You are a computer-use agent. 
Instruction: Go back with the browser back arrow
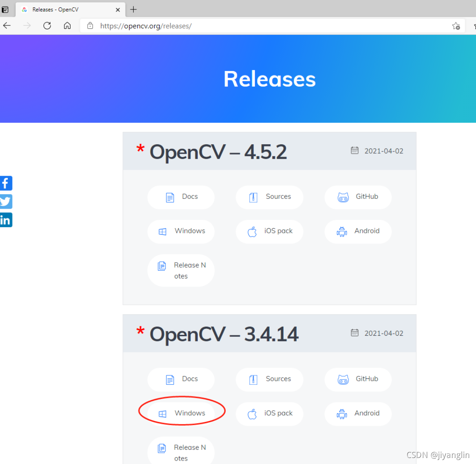point(7,26)
